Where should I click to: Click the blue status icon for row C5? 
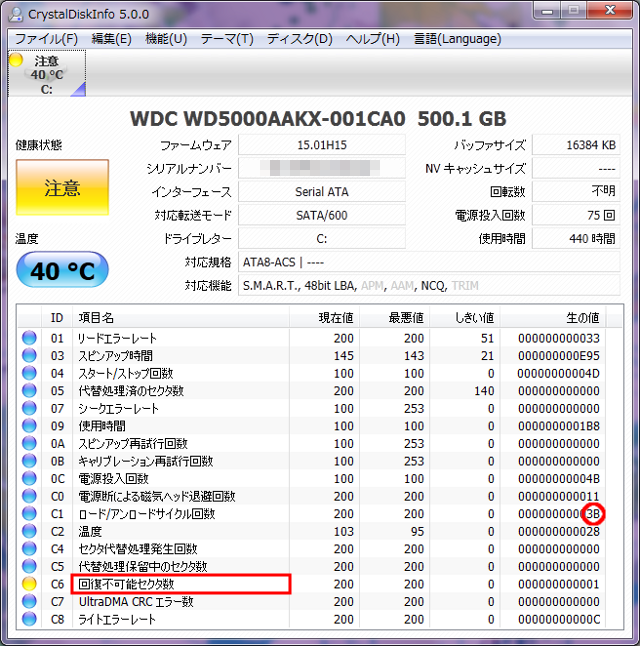29,566
